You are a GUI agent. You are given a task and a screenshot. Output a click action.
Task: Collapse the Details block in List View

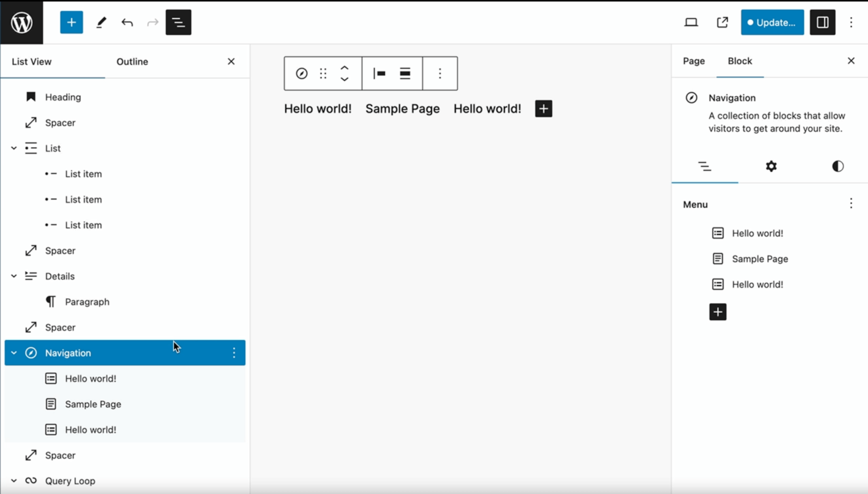[14, 276]
